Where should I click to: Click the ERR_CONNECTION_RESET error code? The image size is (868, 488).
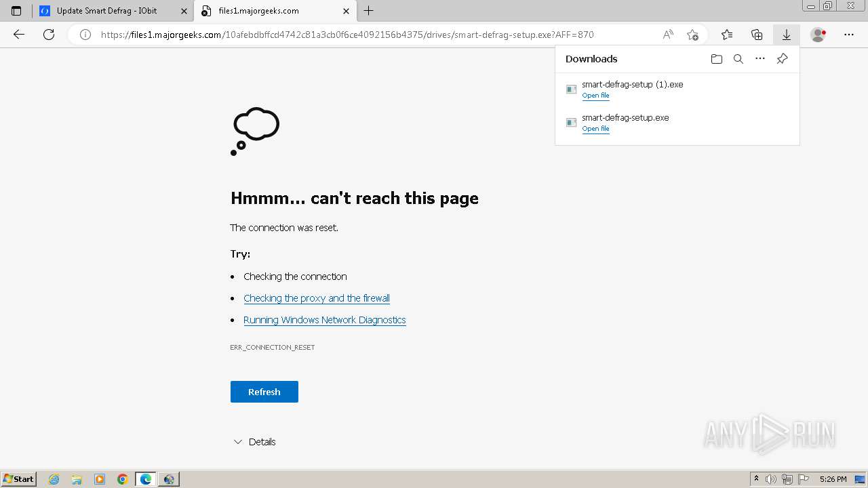click(273, 347)
